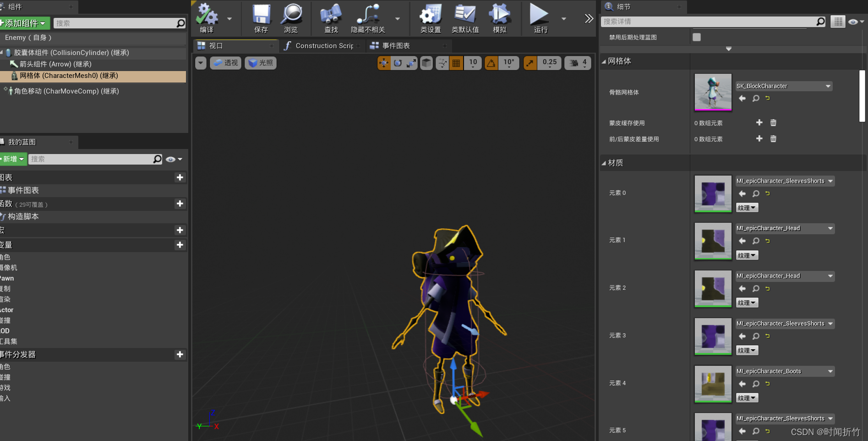Viewport: 868px width, 441px height.
Task: Open details property matrix grid icon
Action: click(838, 22)
